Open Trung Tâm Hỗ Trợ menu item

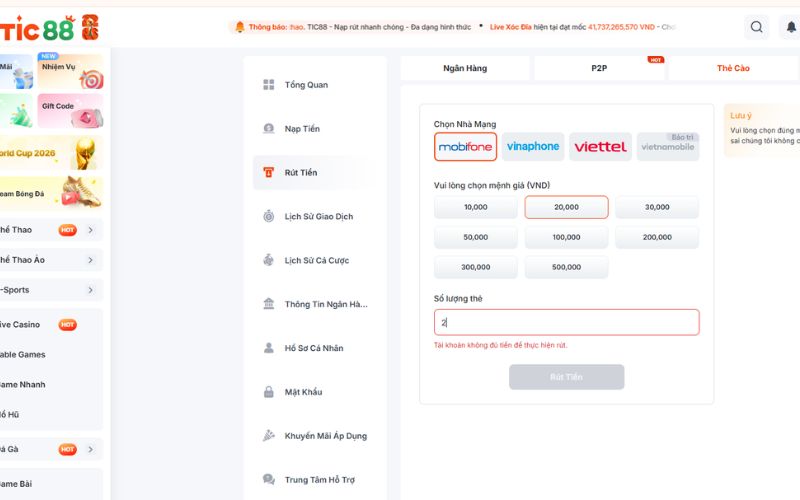pos(315,480)
